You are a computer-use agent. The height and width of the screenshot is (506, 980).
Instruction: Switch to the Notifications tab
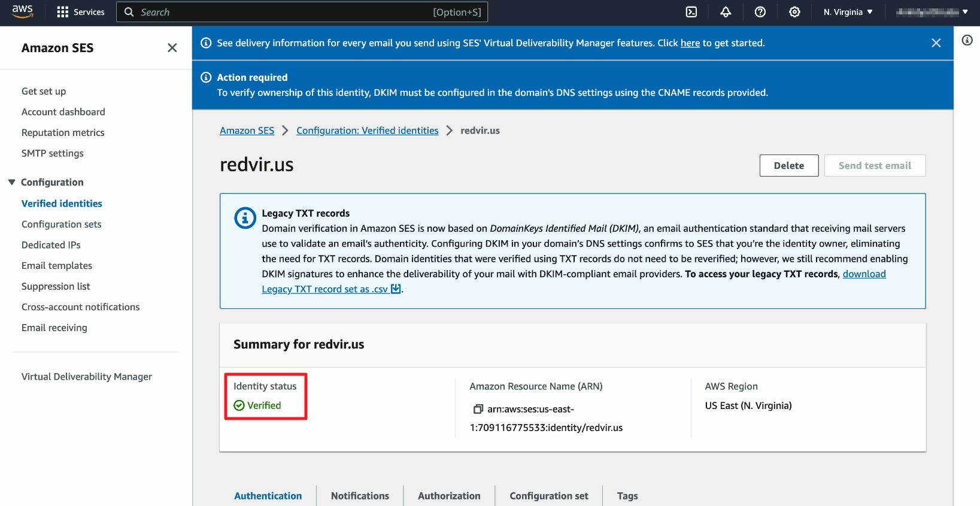pos(360,496)
